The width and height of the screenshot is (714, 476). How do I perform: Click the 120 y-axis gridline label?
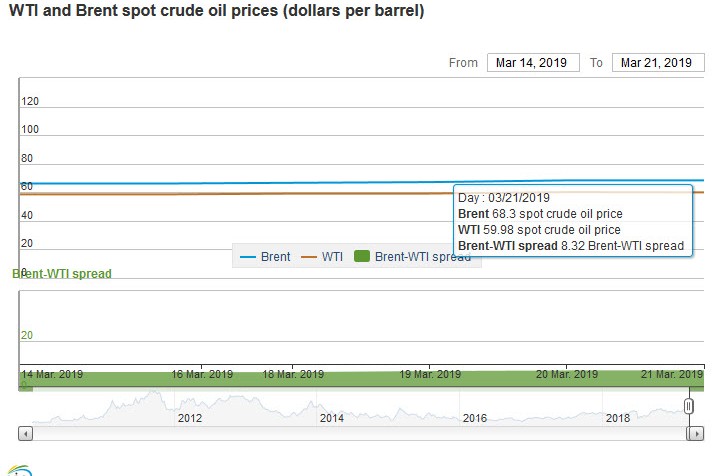click(30, 101)
